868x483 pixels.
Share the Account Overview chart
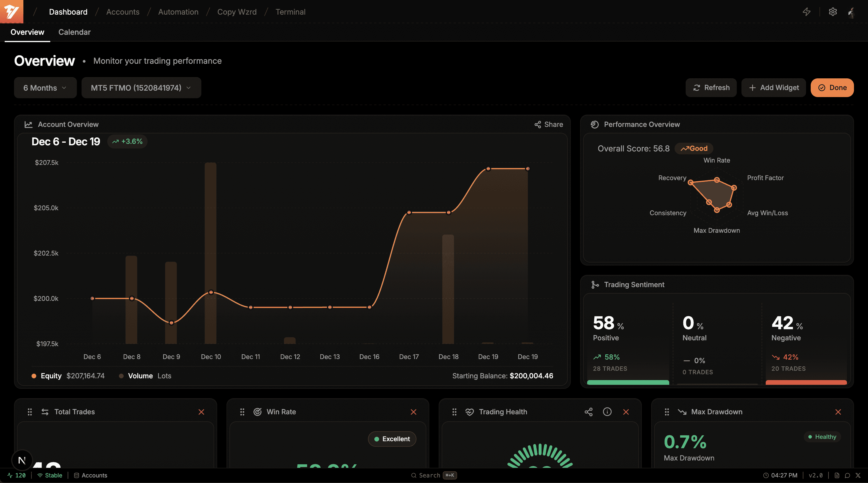(x=549, y=124)
